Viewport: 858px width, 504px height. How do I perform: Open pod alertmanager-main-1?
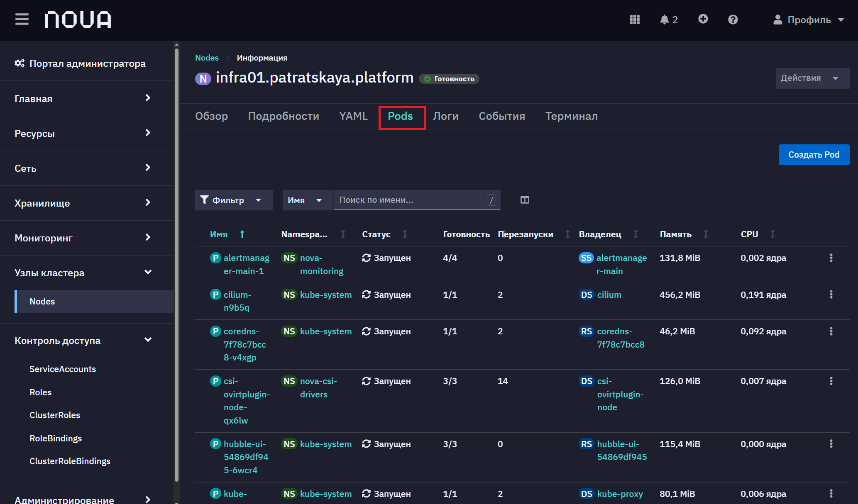tap(246, 264)
